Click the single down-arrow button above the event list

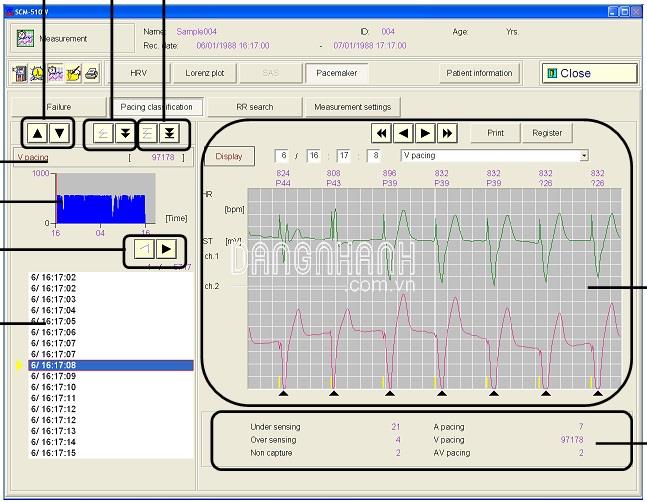point(59,133)
